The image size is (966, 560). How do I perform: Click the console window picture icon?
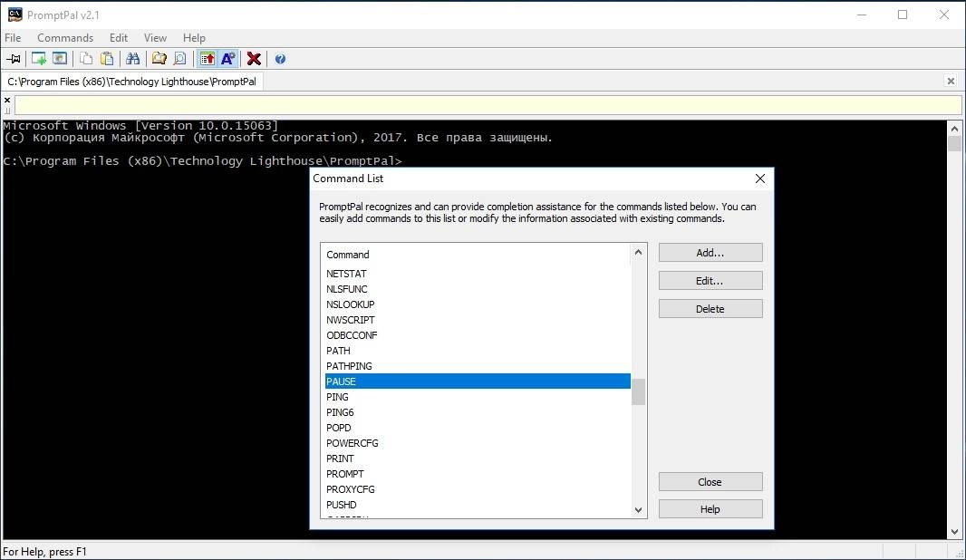point(60,59)
